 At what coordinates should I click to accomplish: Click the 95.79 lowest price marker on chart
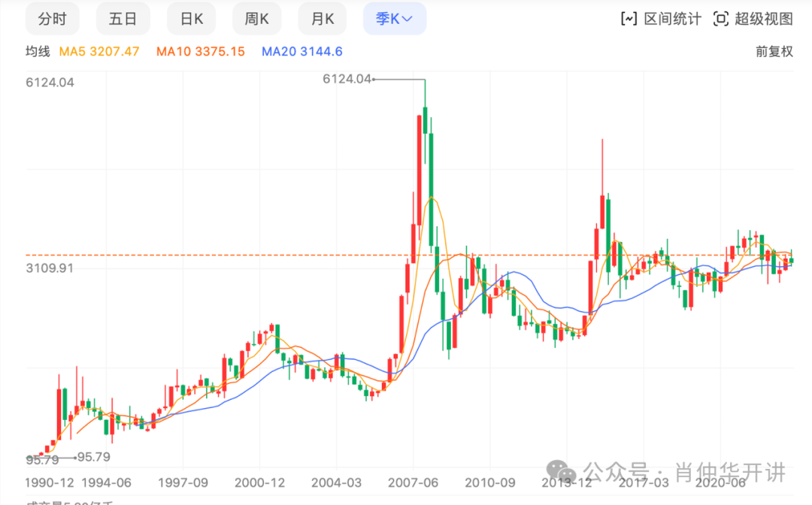coord(93,457)
